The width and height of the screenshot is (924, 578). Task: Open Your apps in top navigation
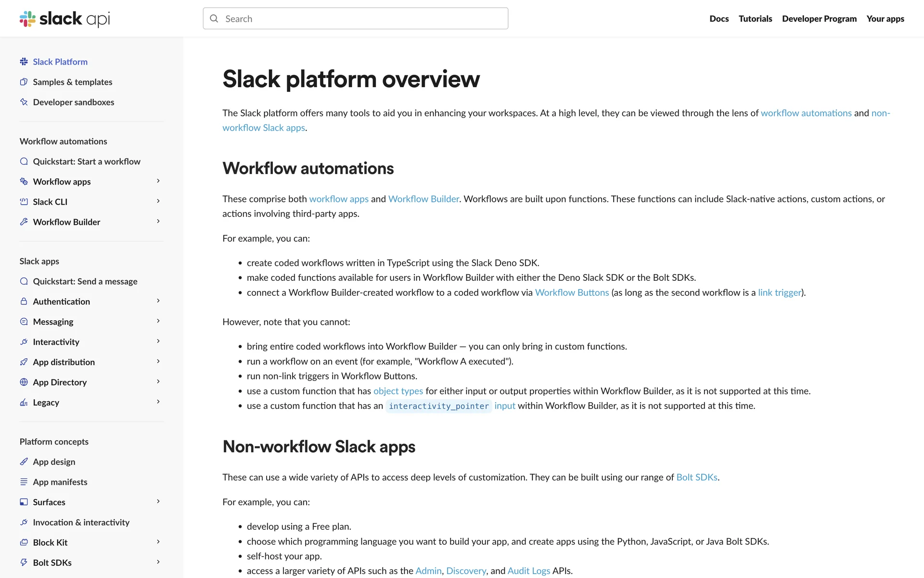point(885,19)
